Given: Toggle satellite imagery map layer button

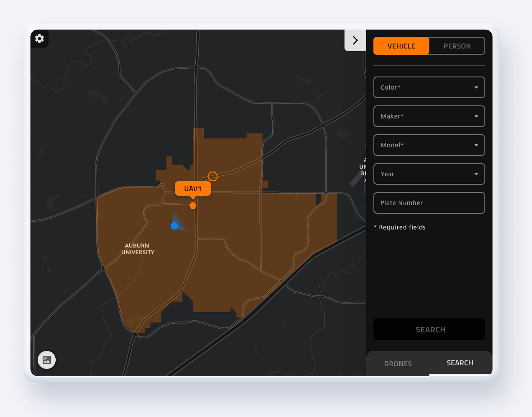Looking at the screenshot, I should (x=47, y=360).
